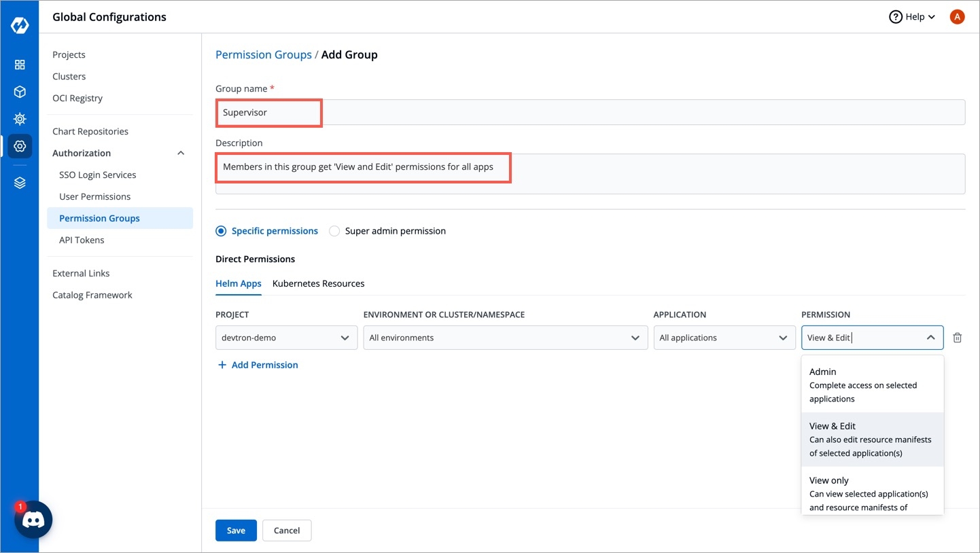
Task: Click the orange user avatar
Action: (957, 17)
